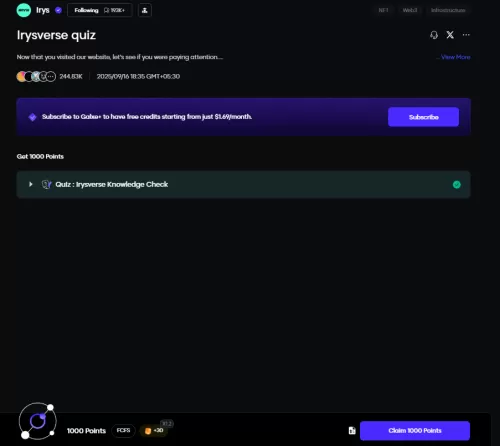Click Claim 1000 Points button

tap(415, 431)
